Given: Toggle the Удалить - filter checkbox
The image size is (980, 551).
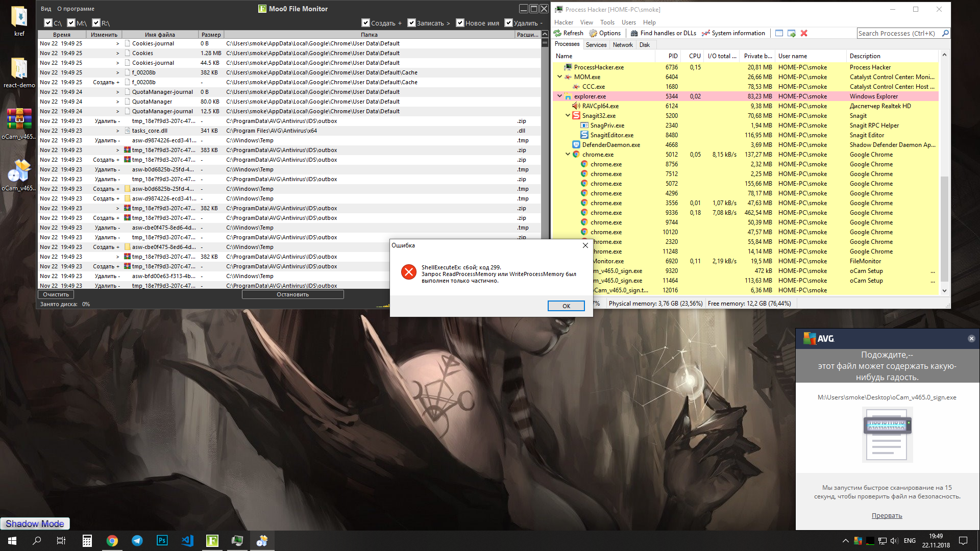Looking at the screenshot, I should tap(508, 23).
